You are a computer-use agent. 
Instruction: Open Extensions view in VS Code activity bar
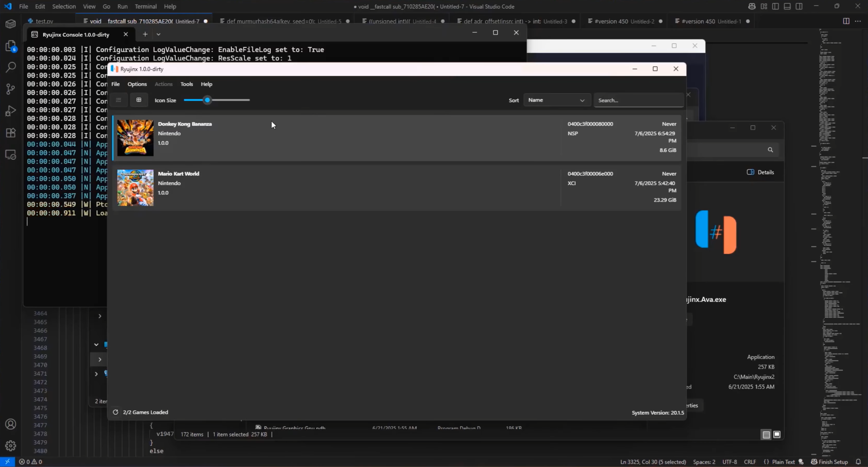11,133
